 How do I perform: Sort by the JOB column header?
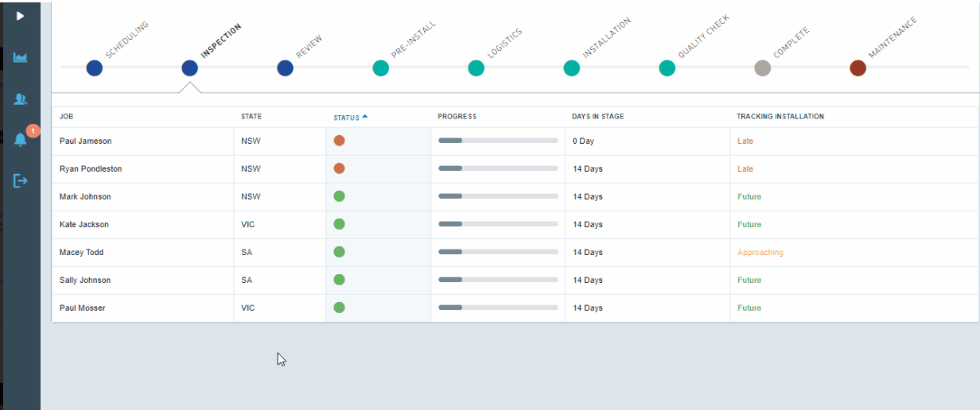pos(66,117)
